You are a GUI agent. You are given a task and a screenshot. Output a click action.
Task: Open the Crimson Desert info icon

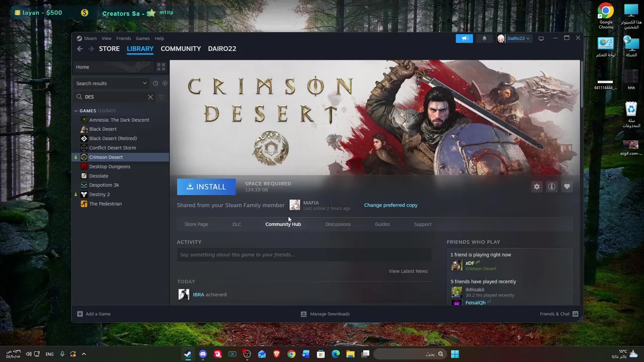552,187
